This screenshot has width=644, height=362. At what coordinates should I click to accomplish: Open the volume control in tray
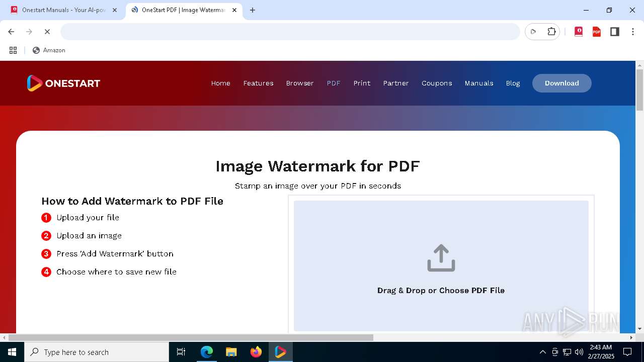click(x=579, y=352)
